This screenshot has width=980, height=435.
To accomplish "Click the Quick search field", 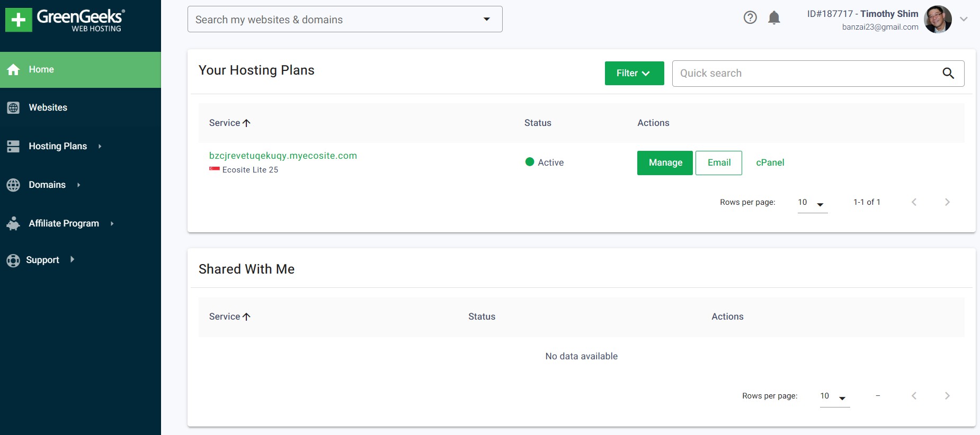I will click(x=818, y=73).
